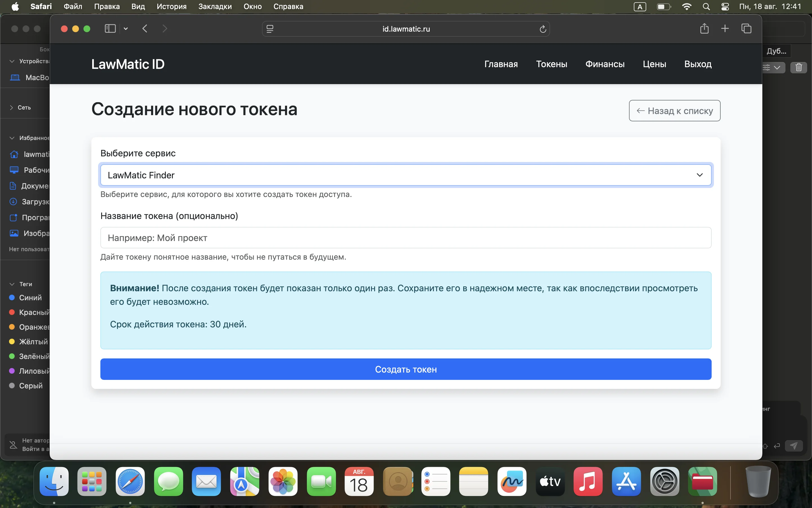Open Finder from the Dock
Screen dimensions: 812x508
tap(54, 481)
